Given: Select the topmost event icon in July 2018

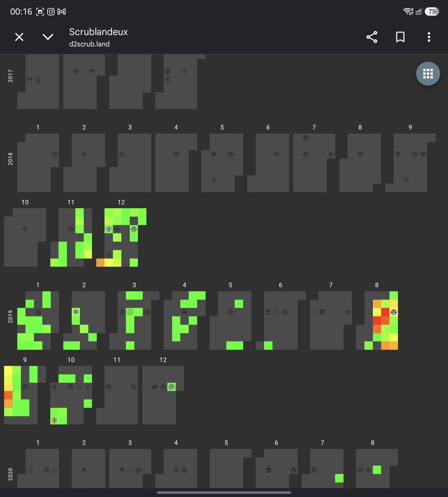Looking at the screenshot, I should point(306,138).
